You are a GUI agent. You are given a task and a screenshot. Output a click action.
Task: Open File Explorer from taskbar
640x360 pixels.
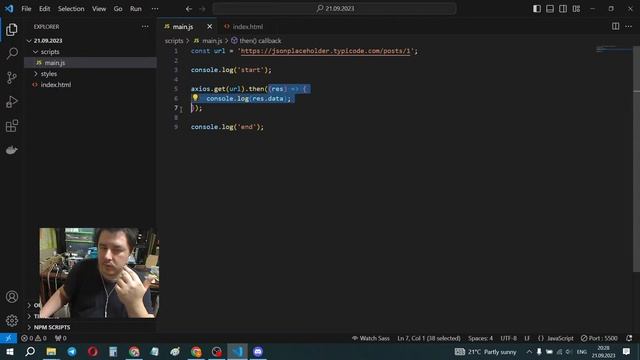pos(51,351)
